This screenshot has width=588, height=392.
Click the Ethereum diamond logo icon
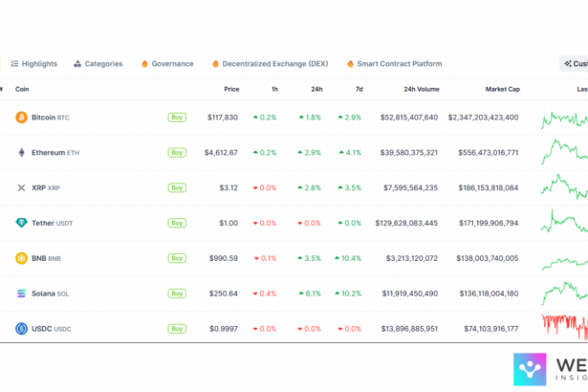pos(21,153)
